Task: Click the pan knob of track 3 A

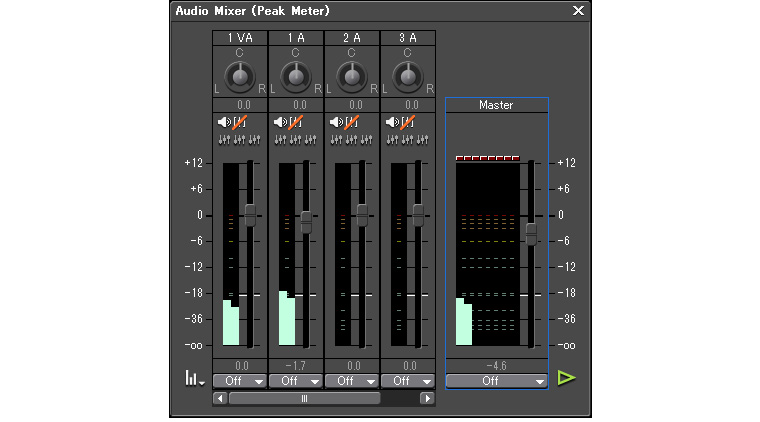Action: (408, 77)
